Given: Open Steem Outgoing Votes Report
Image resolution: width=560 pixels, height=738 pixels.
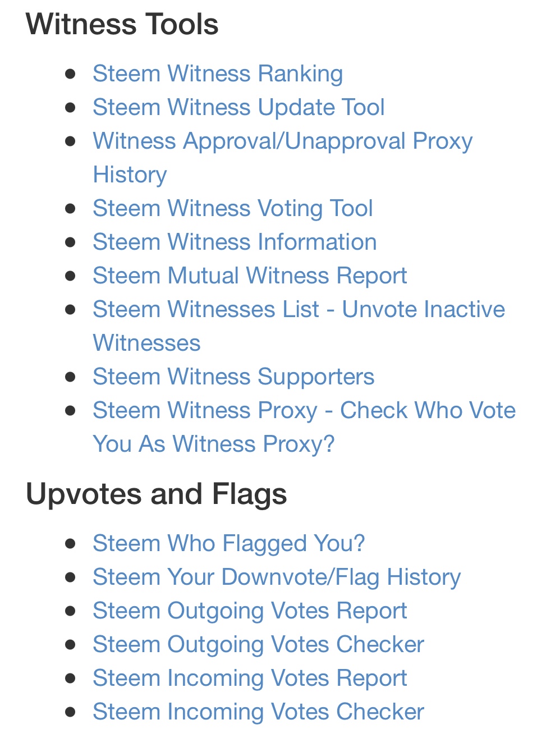Looking at the screenshot, I should tap(250, 611).
